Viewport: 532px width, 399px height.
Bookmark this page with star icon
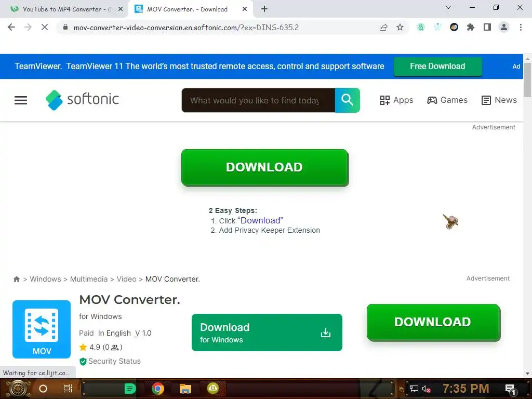400,28
